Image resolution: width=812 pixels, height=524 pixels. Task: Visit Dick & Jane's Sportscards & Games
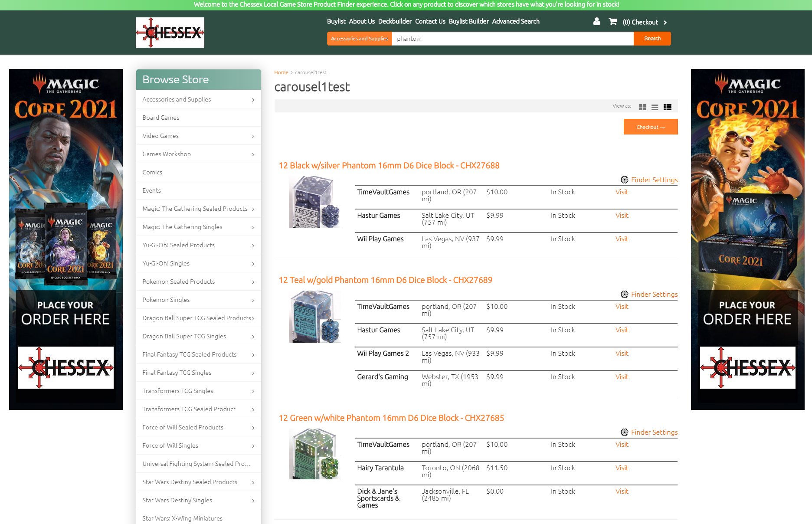[x=622, y=491]
